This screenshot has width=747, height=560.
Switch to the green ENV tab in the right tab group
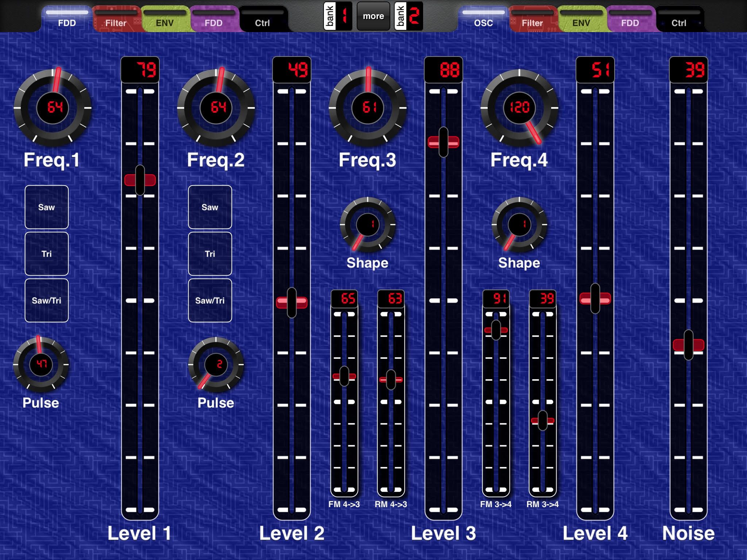pyautogui.click(x=581, y=19)
